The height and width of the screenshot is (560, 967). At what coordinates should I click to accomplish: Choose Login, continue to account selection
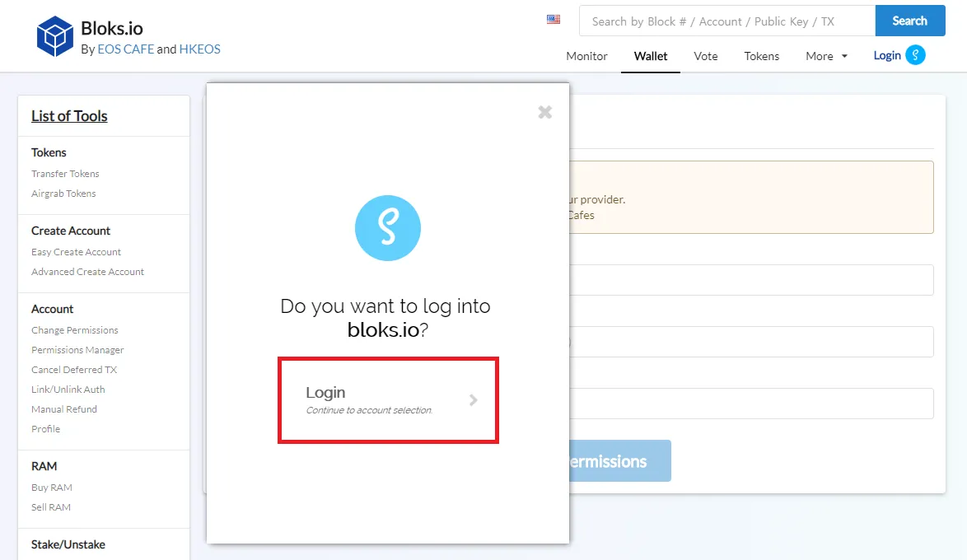388,400
